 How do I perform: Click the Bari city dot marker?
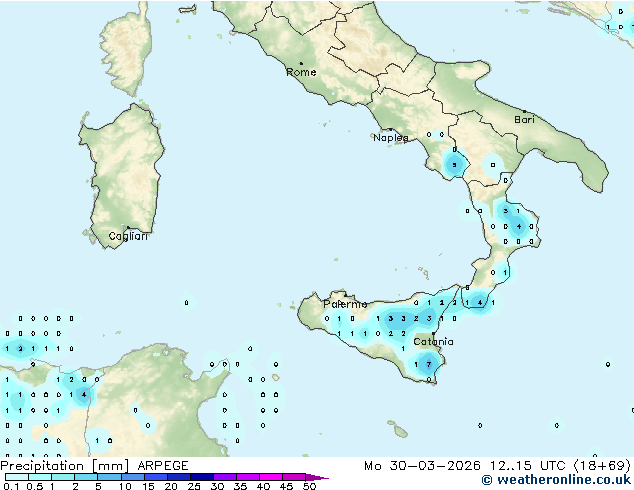[x=525, y=111]
